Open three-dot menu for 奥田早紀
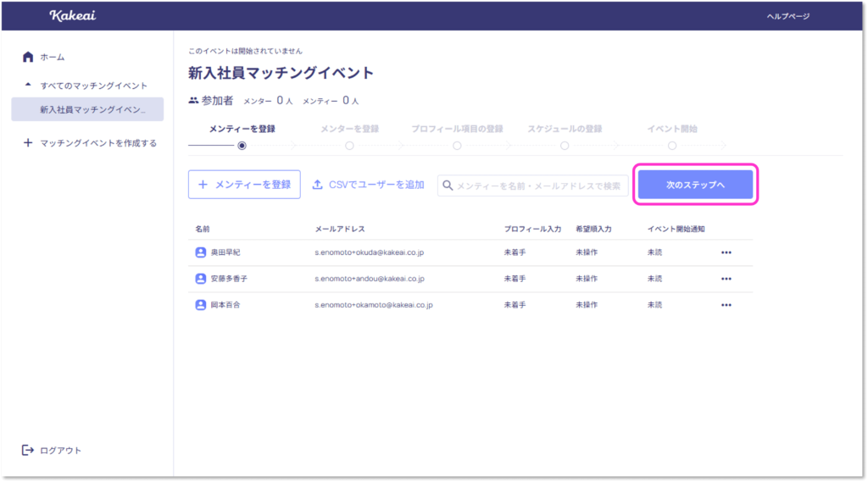The image size is (868, 482). pos(726,252)
